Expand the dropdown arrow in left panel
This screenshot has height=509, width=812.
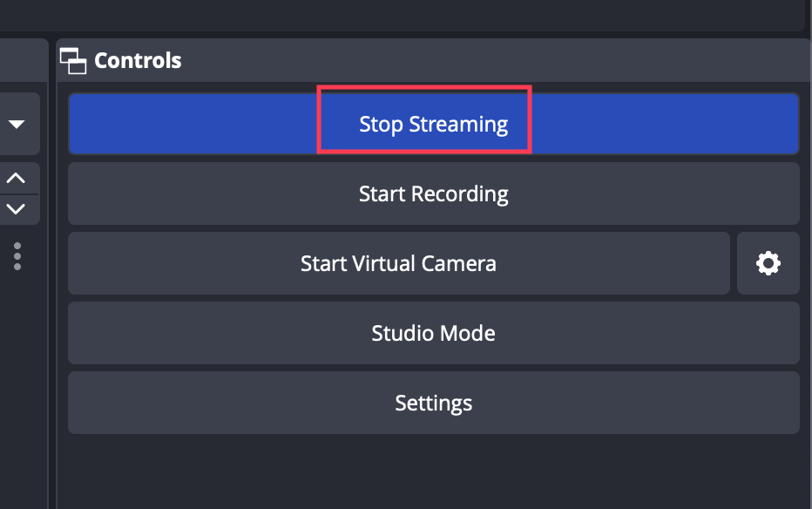pos(17,125)
